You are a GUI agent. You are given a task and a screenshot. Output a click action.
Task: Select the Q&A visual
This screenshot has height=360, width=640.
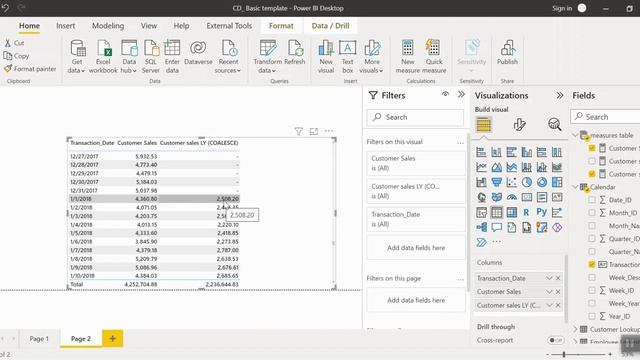(x=496, y=227)
